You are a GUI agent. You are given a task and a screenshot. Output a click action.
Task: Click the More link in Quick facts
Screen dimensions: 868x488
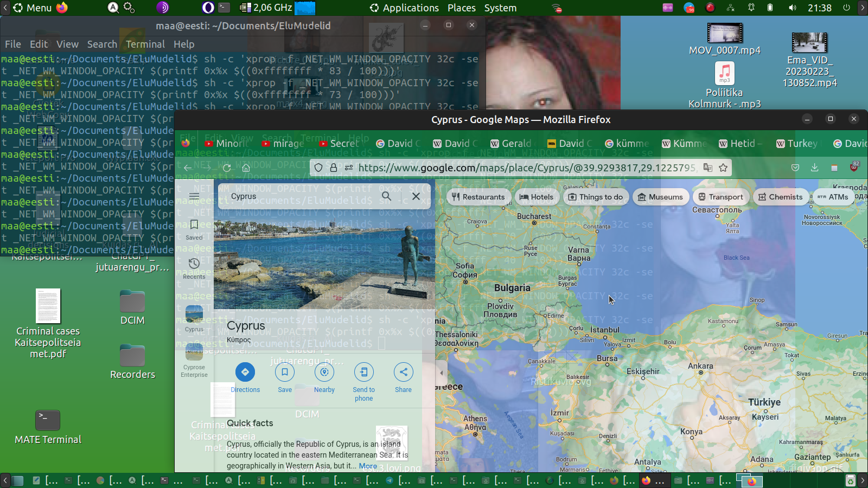tap(368, 466)
